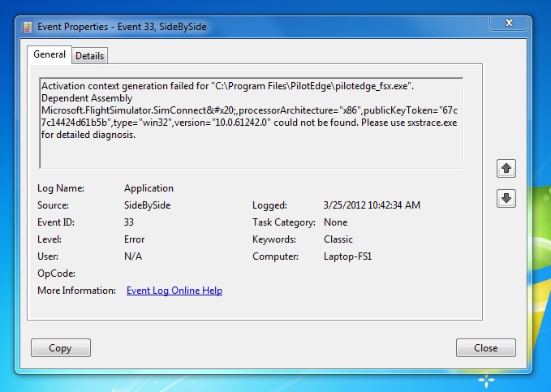Click the Close button at bottom right
This screenshot has width=551, height=392.
[485, 348]
